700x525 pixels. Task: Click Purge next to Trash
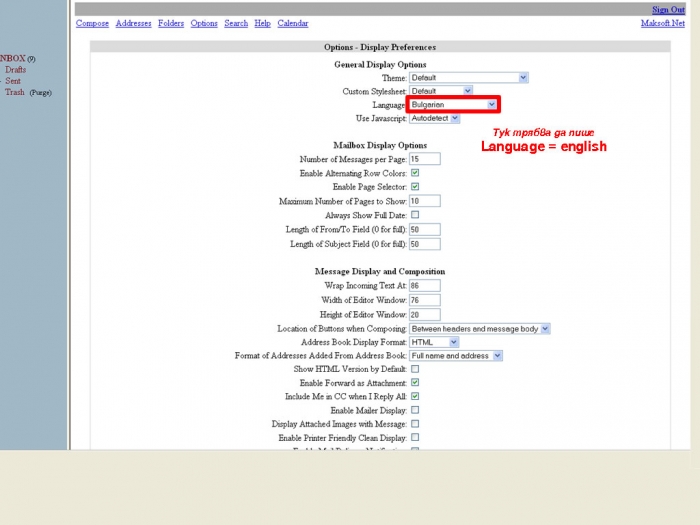[x=40, y=93]
